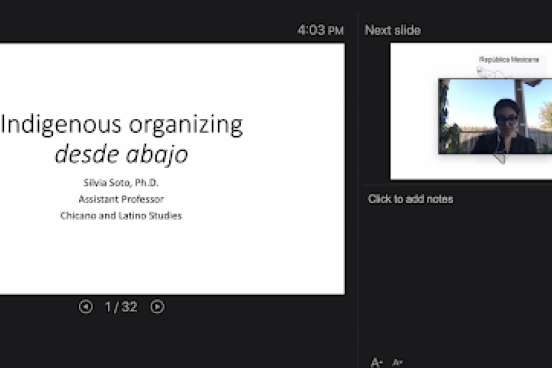Click the current slide title slide

point(172,169)
